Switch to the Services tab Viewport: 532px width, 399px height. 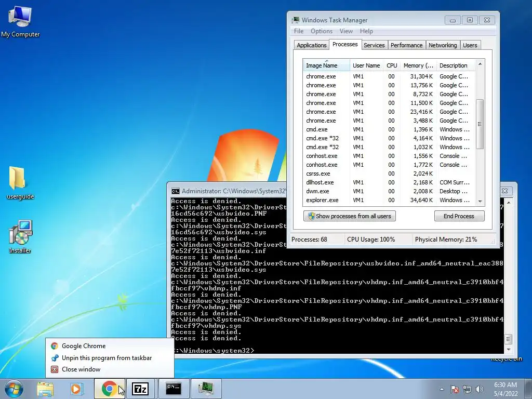coord(374,45)
